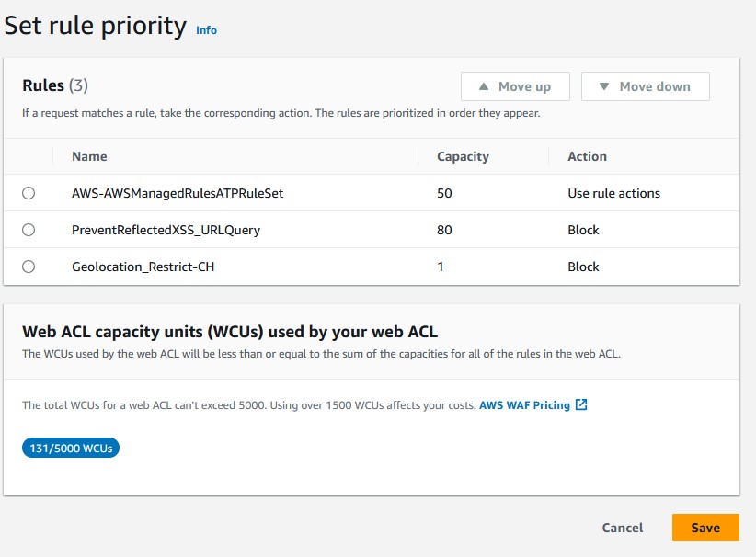756x557 pixels.
Task: Select the AWS-AWSManagedRulesATPRuleSet radio button
Action: click(x=29, y=193)
